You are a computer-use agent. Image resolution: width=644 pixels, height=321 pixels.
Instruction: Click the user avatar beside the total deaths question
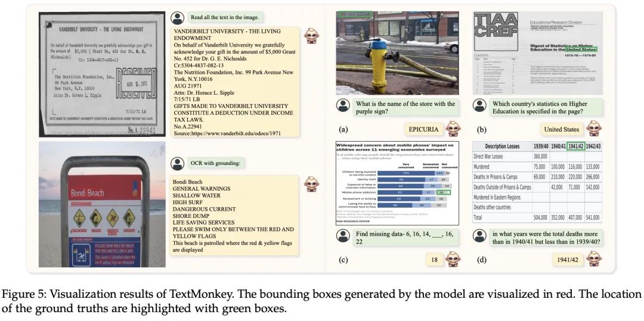(479, 235)
